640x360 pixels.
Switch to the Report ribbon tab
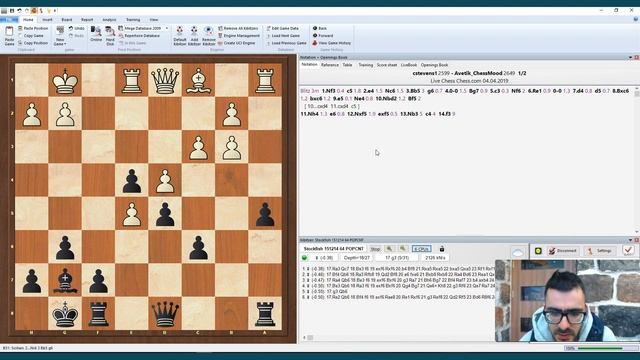click(87, 20)
